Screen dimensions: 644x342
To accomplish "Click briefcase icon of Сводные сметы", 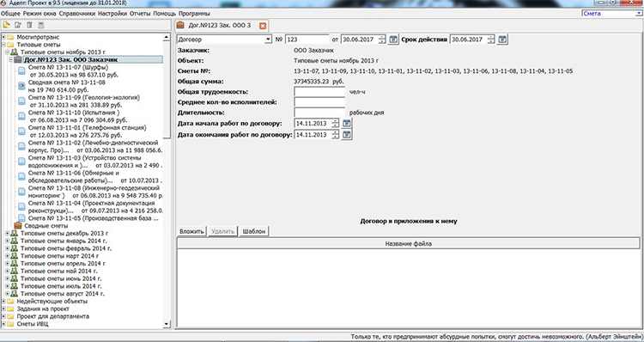I will (18, 226).
